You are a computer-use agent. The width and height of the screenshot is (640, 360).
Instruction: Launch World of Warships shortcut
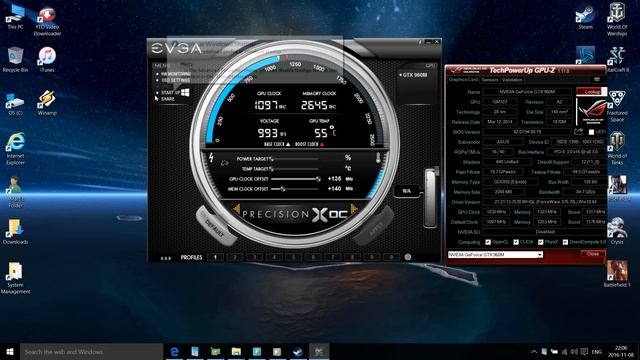617,19
